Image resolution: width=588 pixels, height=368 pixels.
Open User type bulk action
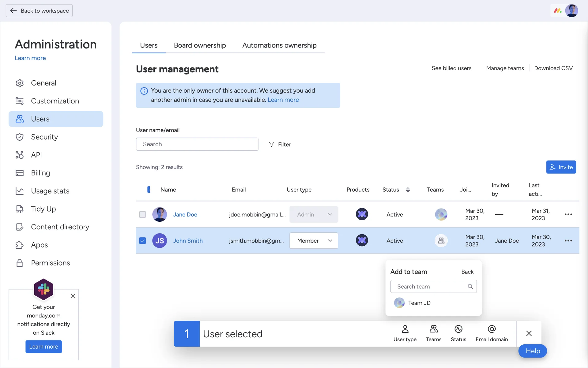click(405, 333)
